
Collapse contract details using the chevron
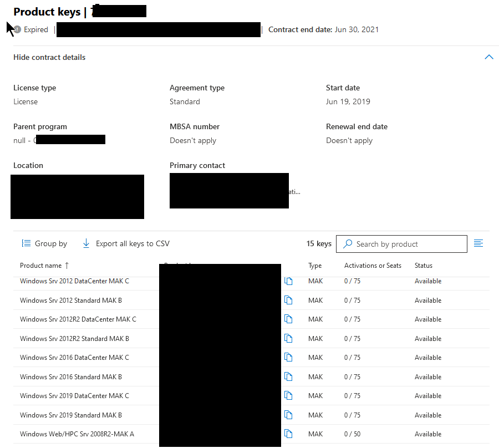click(488, 57)
